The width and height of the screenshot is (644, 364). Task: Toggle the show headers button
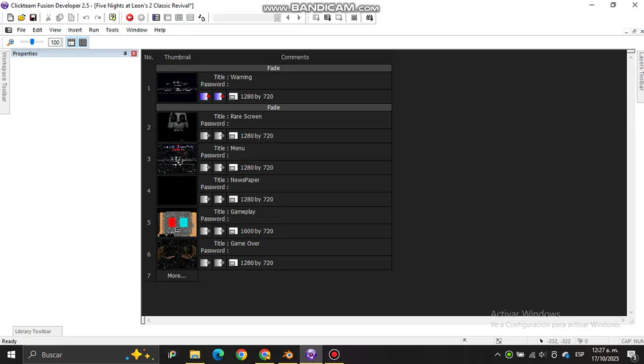pos(71,42)
